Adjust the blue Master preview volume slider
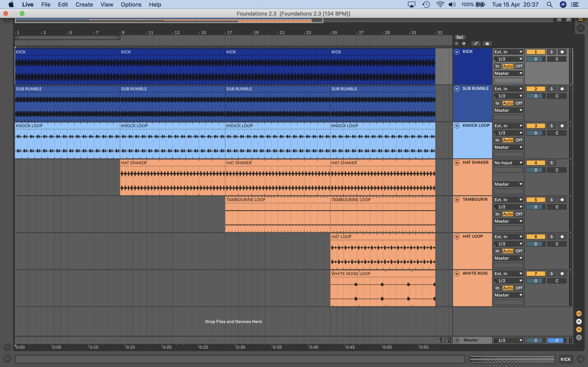 click(556, 340)
